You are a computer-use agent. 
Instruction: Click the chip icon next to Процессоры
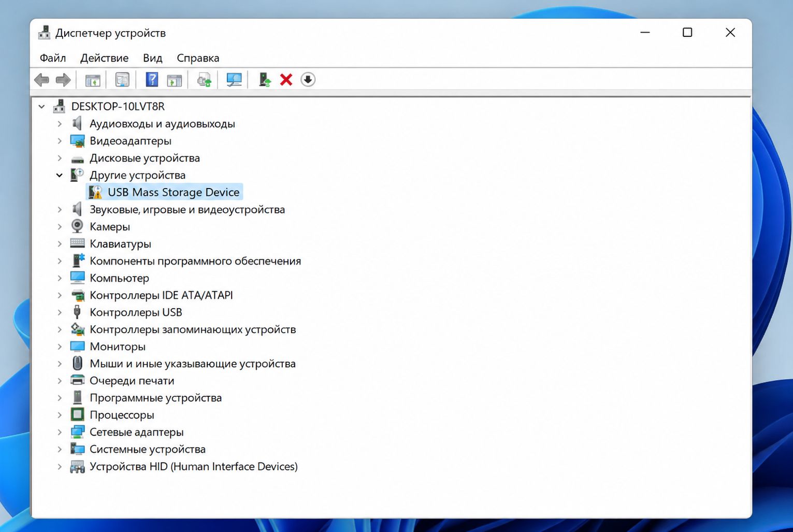pos(77,414)
